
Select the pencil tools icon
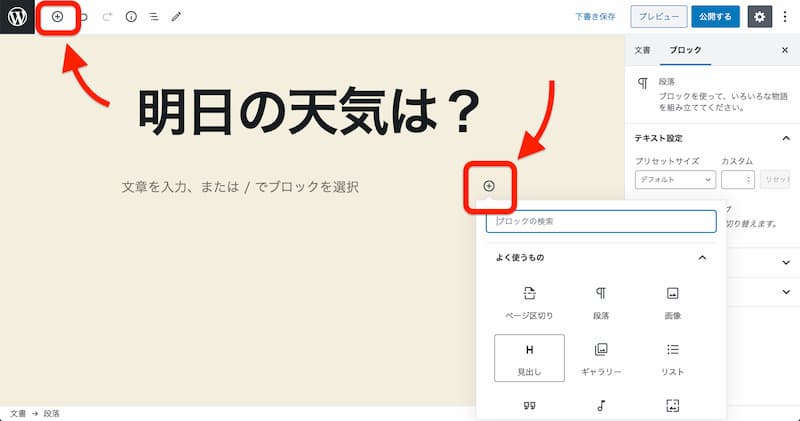(x=176, y=17)
